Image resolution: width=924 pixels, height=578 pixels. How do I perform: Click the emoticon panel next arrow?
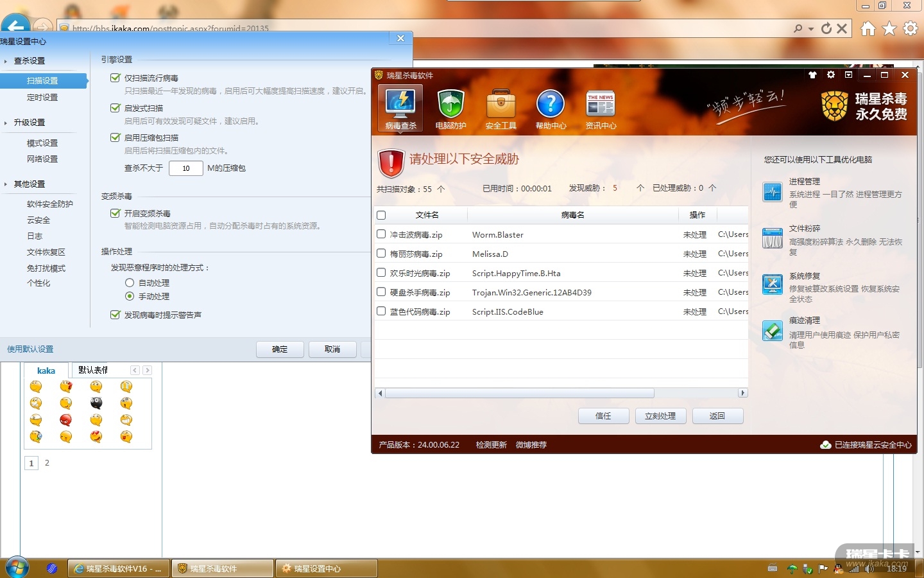pyautogui.click(x=147, y=370)
